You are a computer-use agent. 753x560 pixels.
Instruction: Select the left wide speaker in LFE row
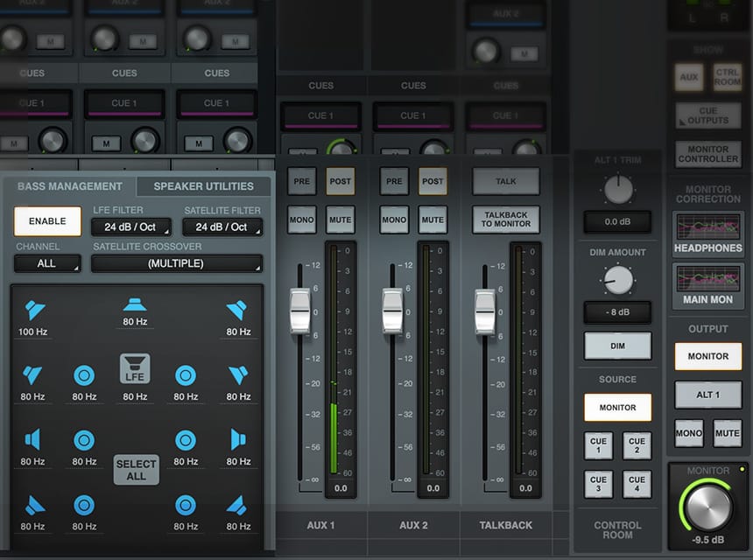tap(32, 375)
